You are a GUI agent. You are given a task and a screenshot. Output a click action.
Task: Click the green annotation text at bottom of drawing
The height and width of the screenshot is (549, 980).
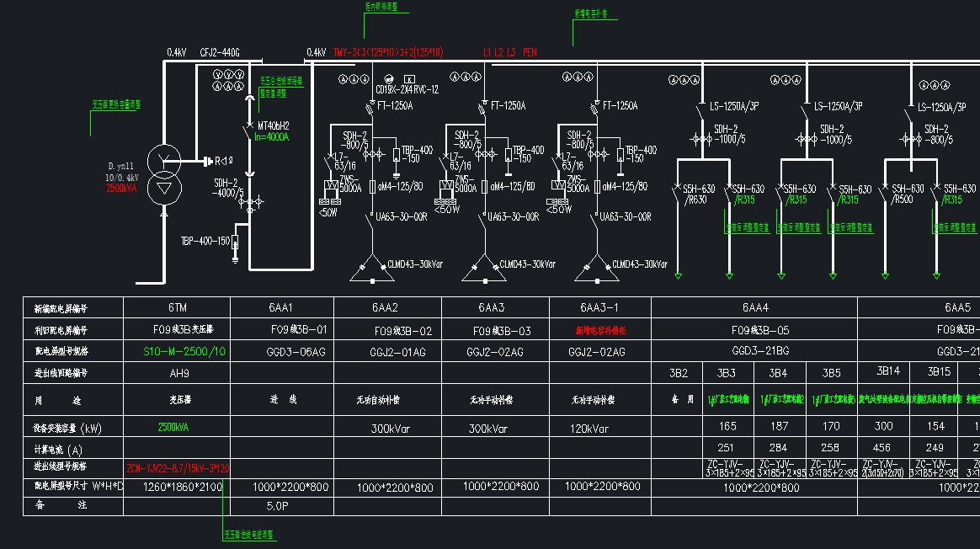point(249,536)
